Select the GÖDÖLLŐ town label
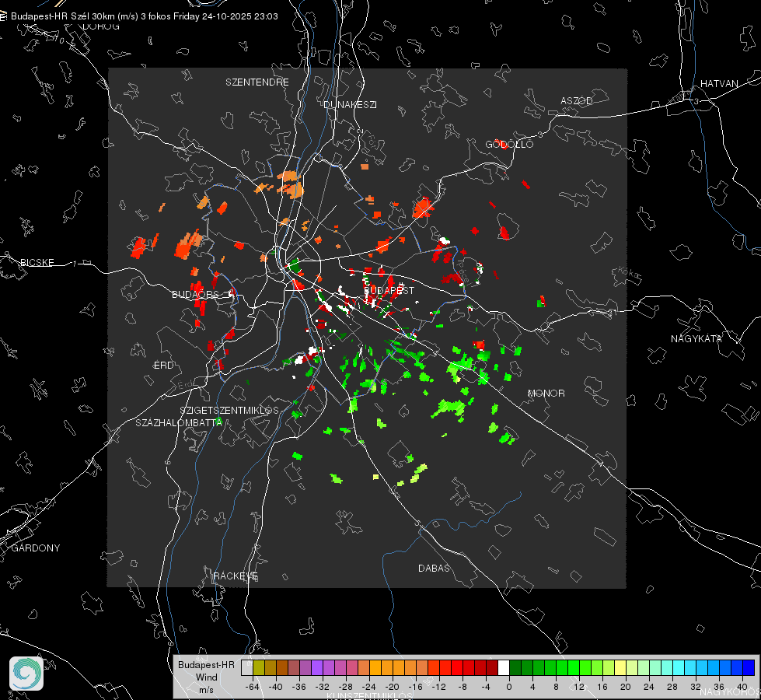 pyautogui.click(x=509, y=144)
